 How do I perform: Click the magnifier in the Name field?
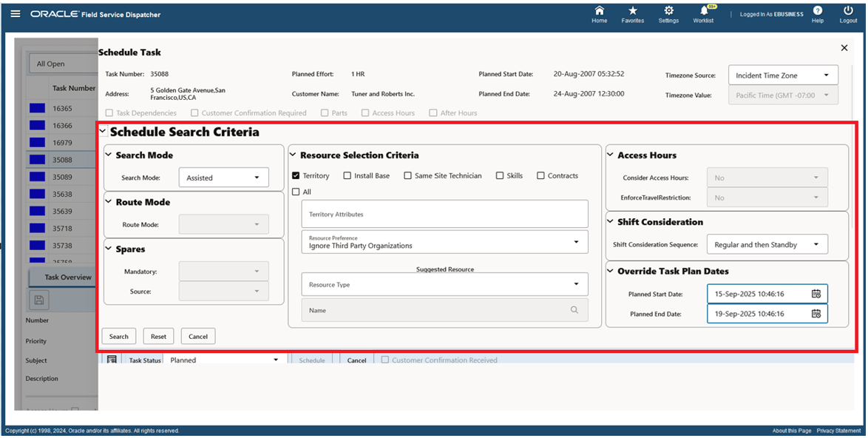click(x=574, y=310)
